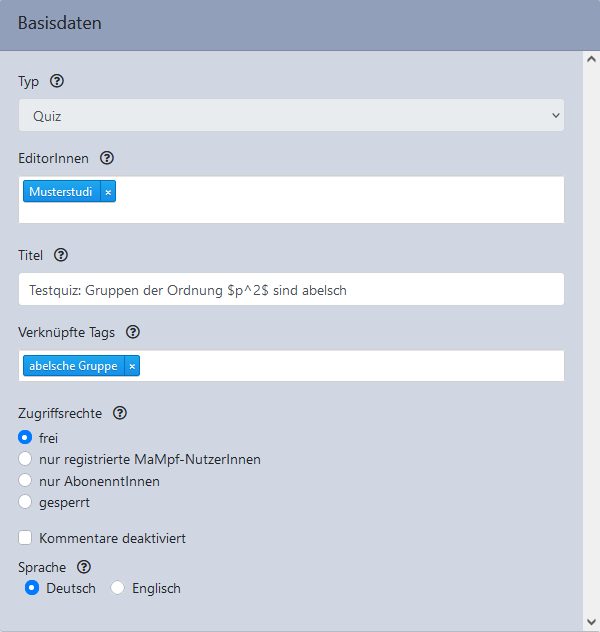Open the Typ dropdown showing Quiz

[291, 116]
